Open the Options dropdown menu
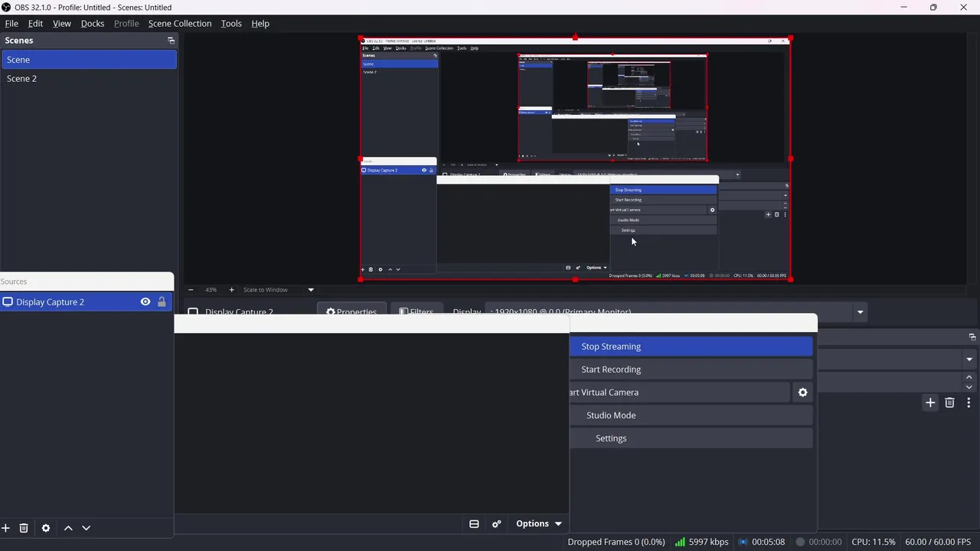The height and width of the screenshot is (551, 980). coord(539,523)
